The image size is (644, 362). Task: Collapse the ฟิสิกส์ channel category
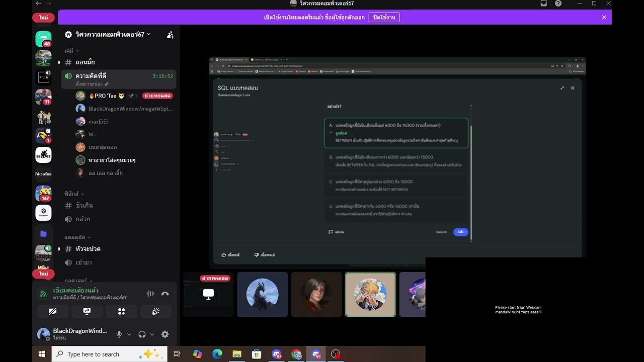tap(74, 194)
